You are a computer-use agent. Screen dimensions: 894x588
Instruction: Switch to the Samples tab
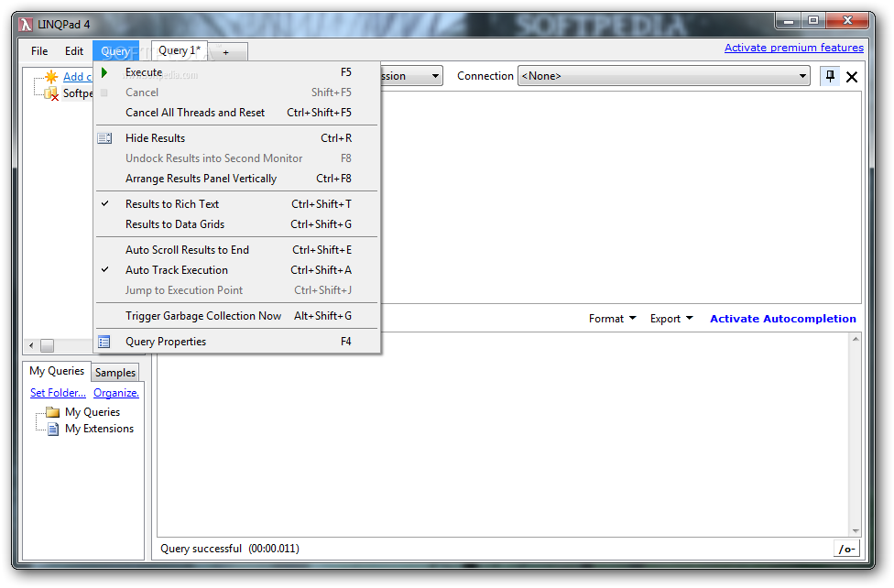click(x=115, y=373)
